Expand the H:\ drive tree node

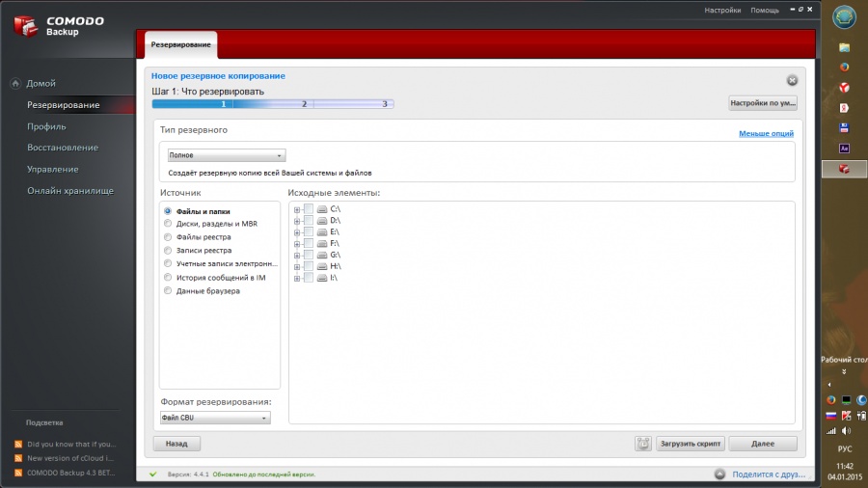click(x=297, y=267)
